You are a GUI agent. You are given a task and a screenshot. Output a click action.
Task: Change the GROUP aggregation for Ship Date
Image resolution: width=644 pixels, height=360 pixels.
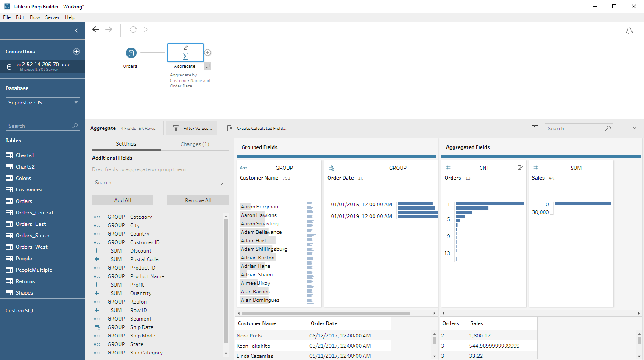(116, 327)
